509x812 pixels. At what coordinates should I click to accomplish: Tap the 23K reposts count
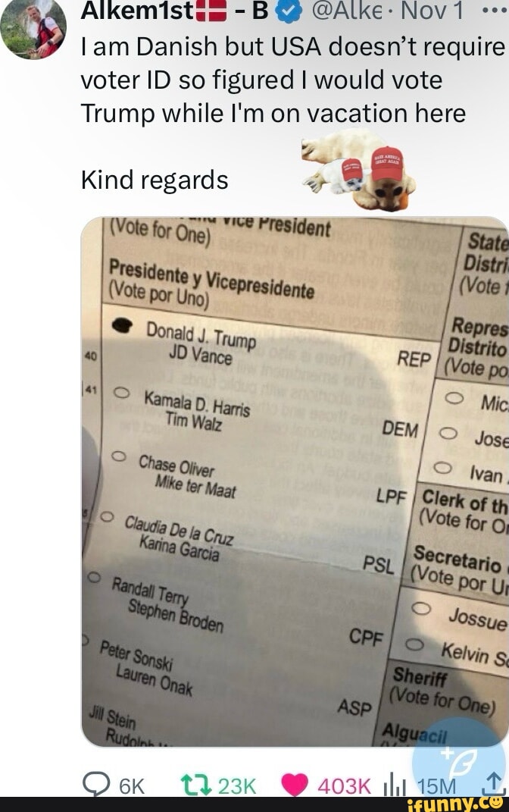[237, 787]
